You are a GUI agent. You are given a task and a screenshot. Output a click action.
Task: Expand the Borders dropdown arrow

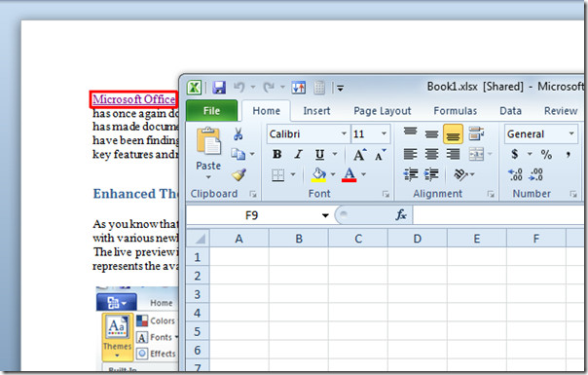coord(293,174)
